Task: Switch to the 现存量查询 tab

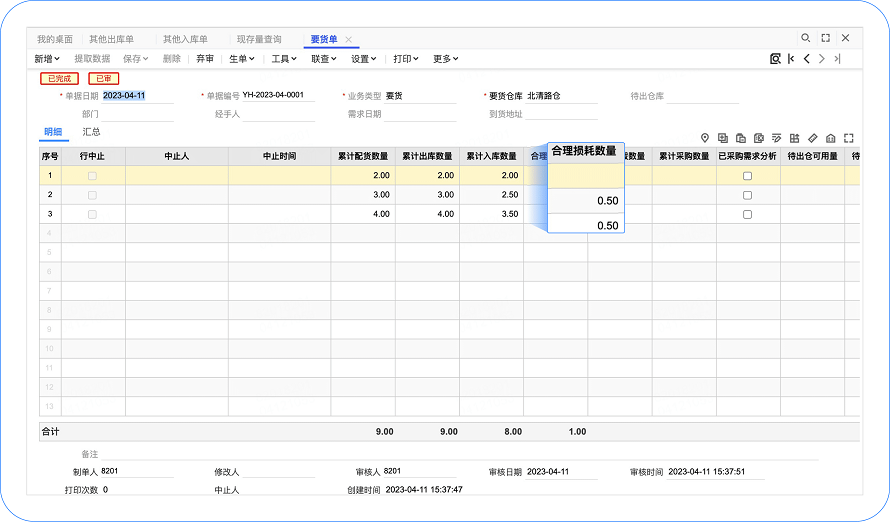Action: pos(258,39)
